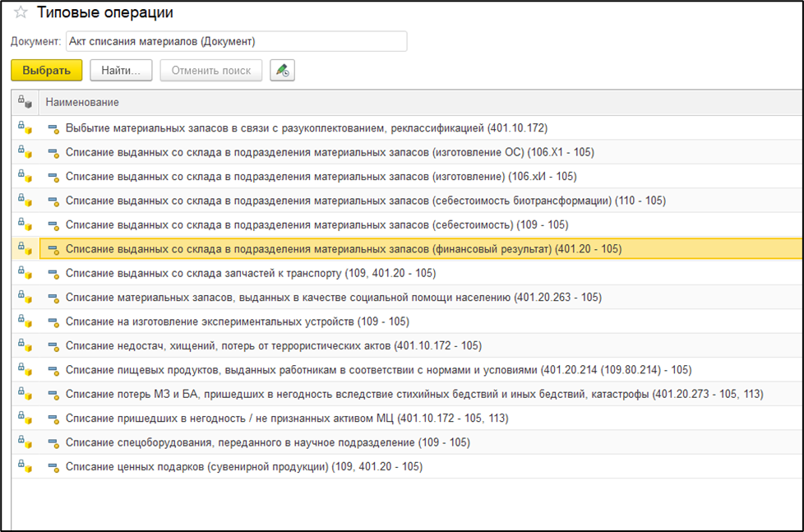The height and width of the screenshot is (532, 804).
Task: Click lock marker beside Выбытие материальных запасов row
Action: point(25,127)
